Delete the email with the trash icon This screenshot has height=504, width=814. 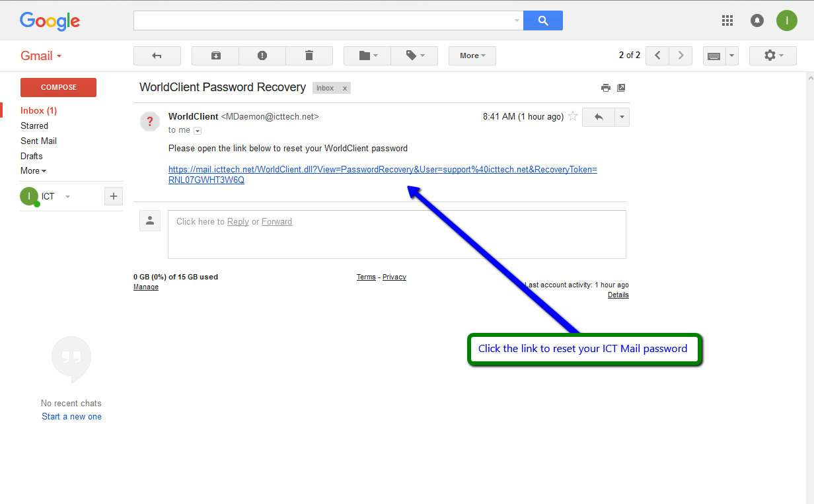(309, 56)
